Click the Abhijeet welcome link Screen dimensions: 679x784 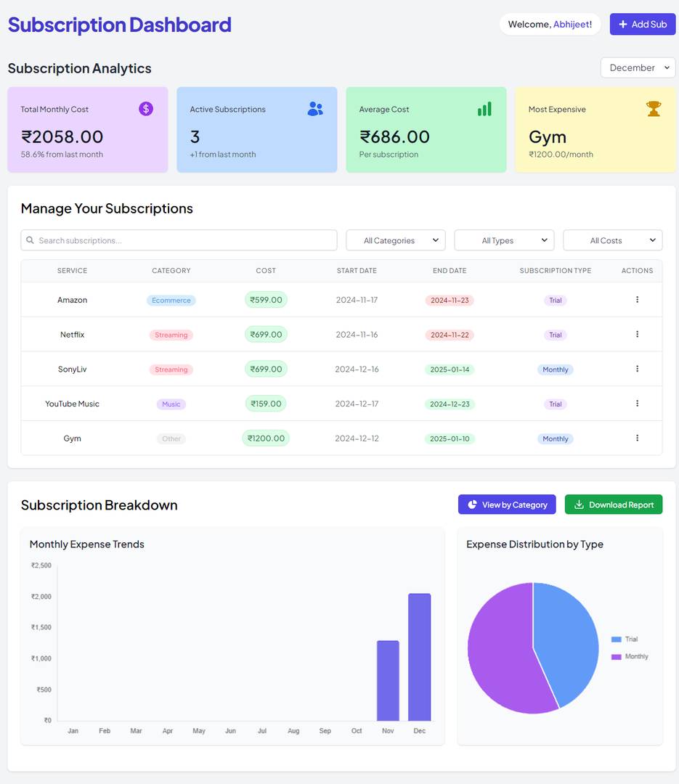pyautogui.click(x=573, y=24)
